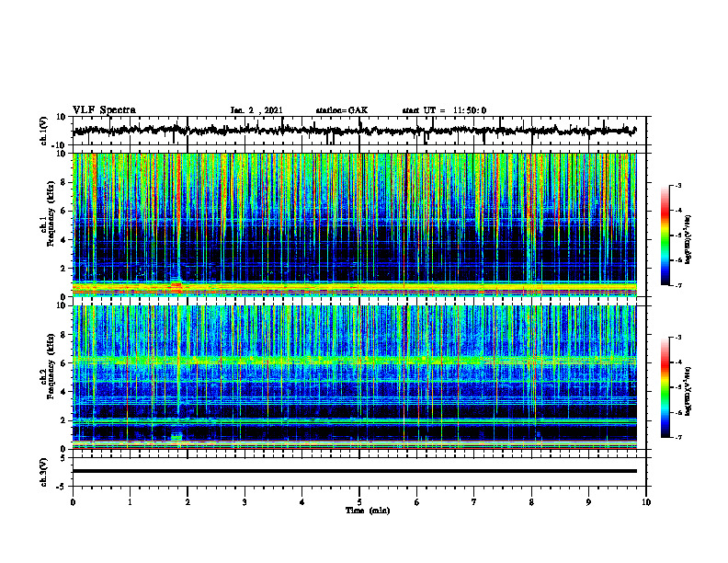
Task: Click the -7 label on ch.2 colorbar
Action: (x=677, y=438)
